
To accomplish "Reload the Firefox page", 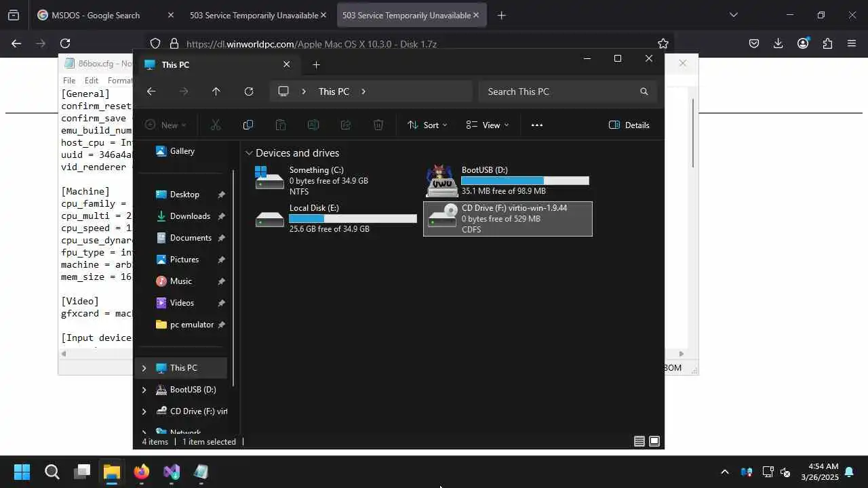I will tap(65, 43).
